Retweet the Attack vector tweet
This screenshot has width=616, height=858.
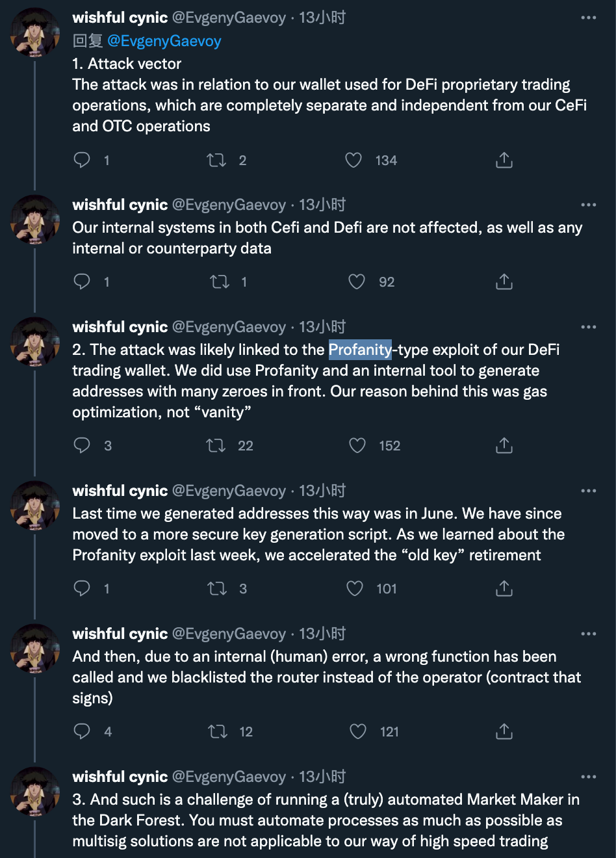click(x=216, y=160)
